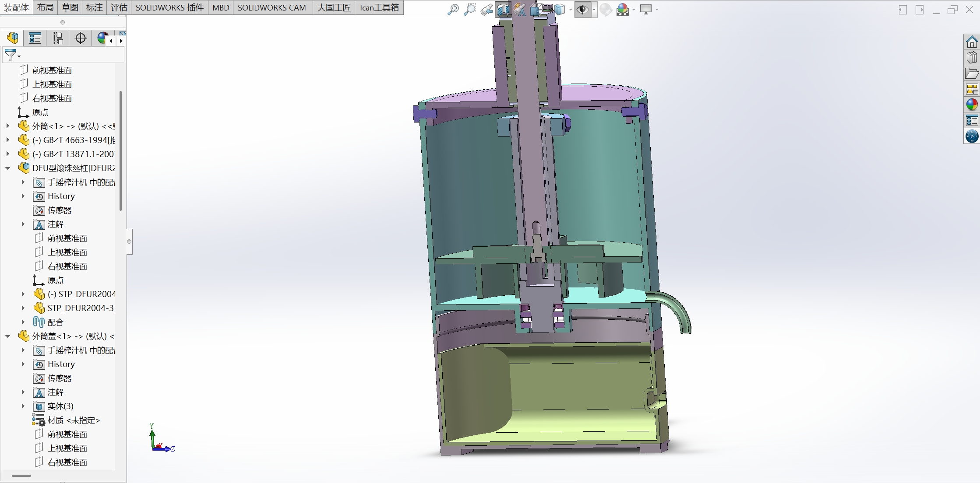
Task: Click the Previous View icon
Action: click(486, 9)
